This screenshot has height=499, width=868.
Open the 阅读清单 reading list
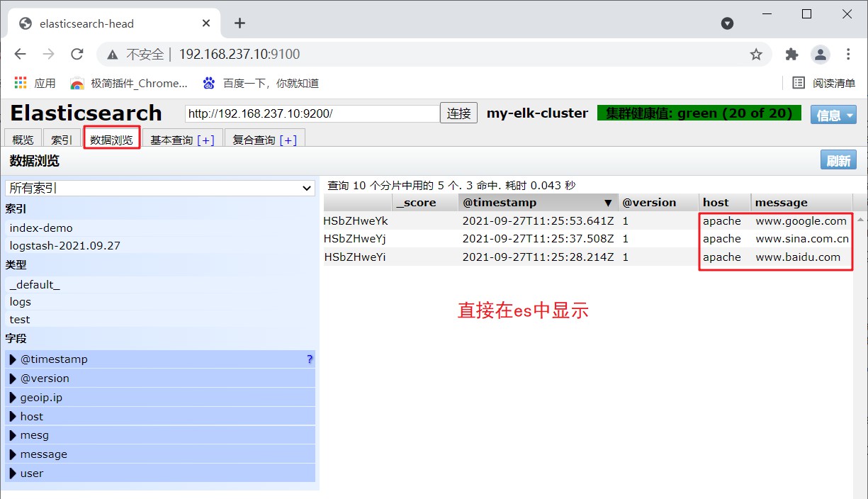coord(824,84)
